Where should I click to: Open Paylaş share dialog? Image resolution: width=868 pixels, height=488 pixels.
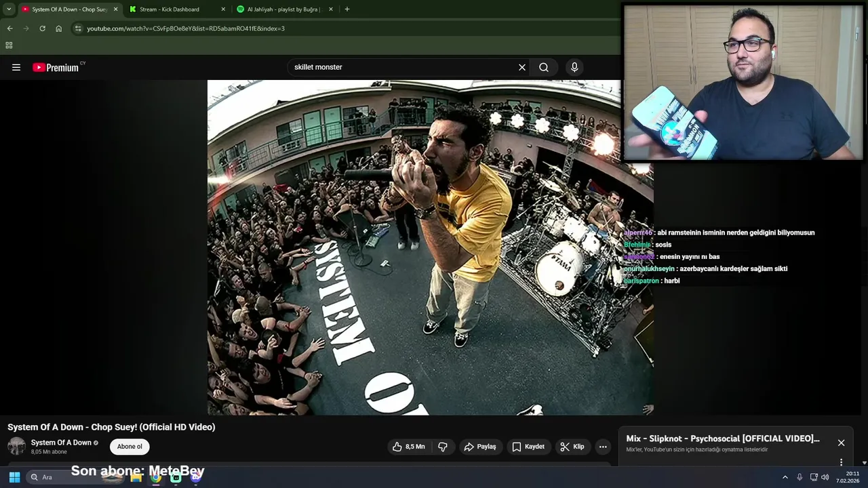tap(480, 447)
